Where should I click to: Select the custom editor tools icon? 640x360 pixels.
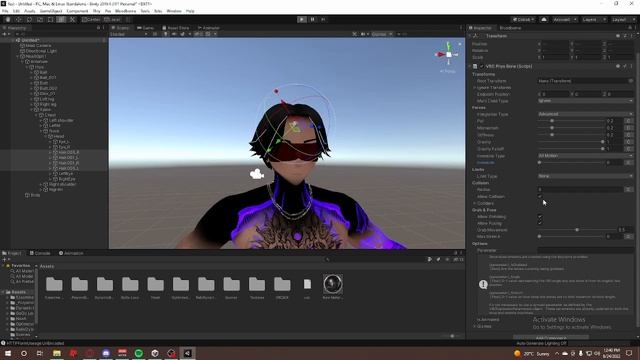pyautogui.click(x=72, y=19)
